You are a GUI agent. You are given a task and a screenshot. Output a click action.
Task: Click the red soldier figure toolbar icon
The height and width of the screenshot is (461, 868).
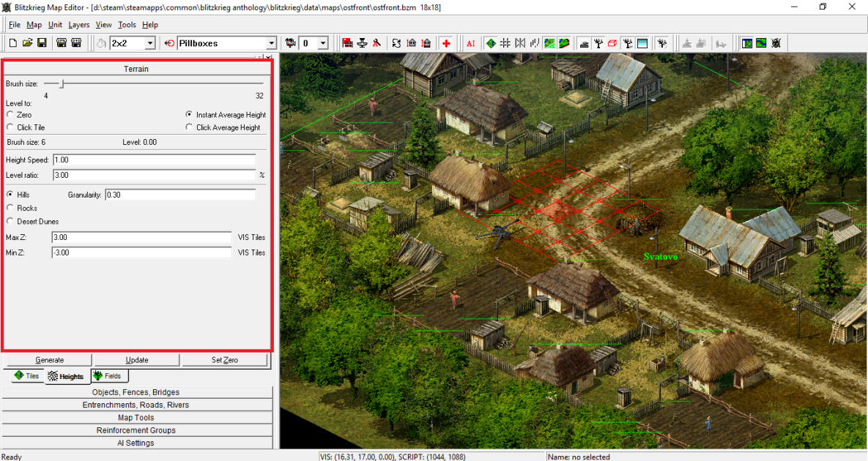(376, 43)
